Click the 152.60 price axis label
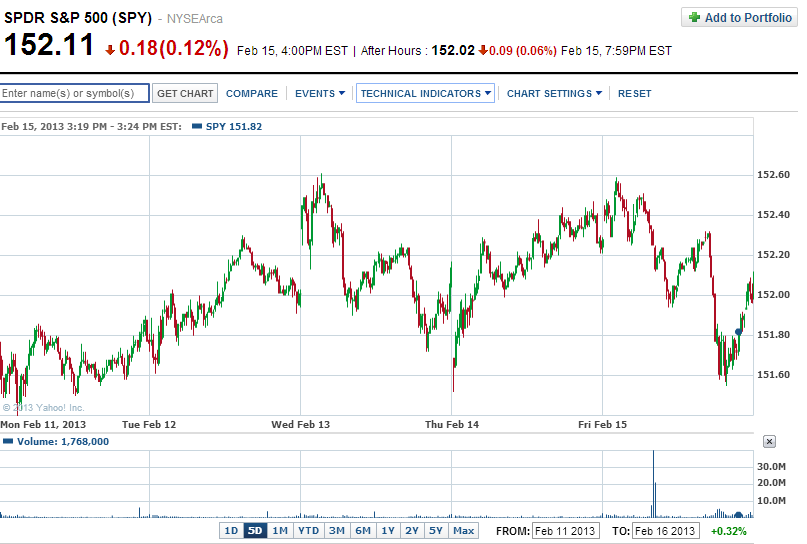This screenshot has width=807, height=544. pos(773,174)
